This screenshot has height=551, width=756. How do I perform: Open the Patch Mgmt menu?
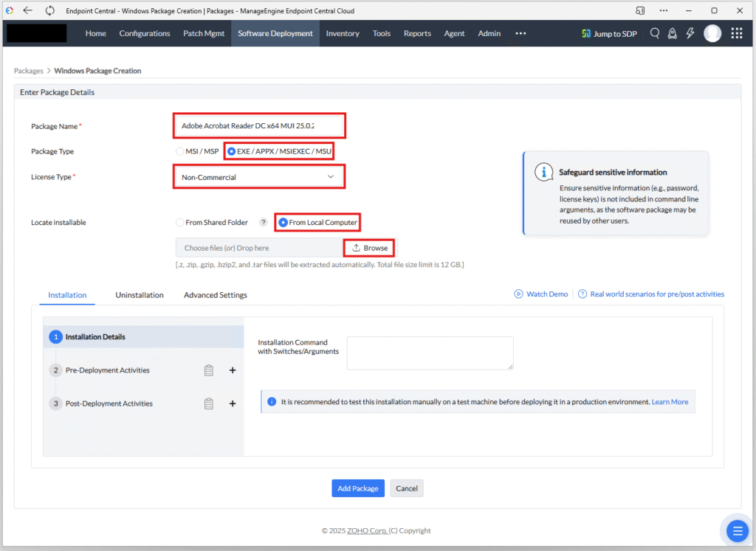point(204,33)
